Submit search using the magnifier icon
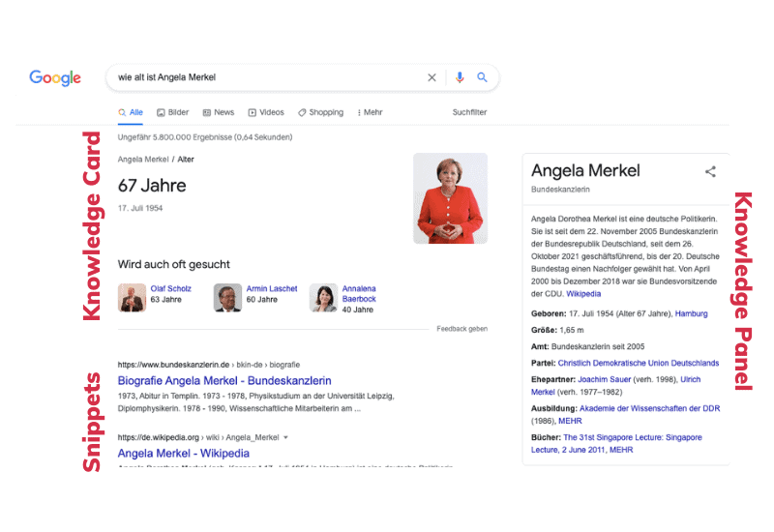Viewport: 774px width, 532px height. tap(482, 77)
